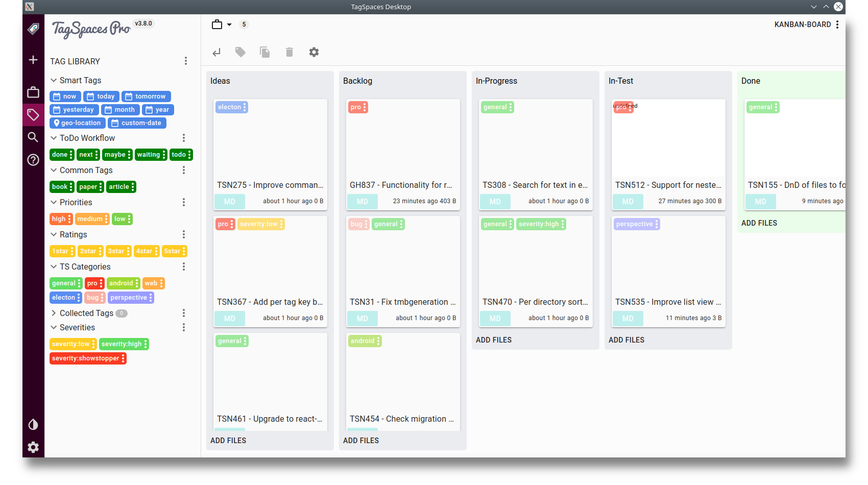Click the 'perspective' tag in TS Categories
The width and height of the screenshot is (868, 485).
point(131,298)
